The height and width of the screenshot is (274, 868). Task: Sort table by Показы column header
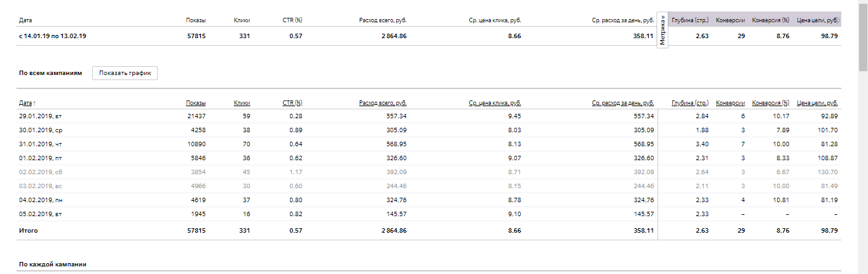[195, 103]
